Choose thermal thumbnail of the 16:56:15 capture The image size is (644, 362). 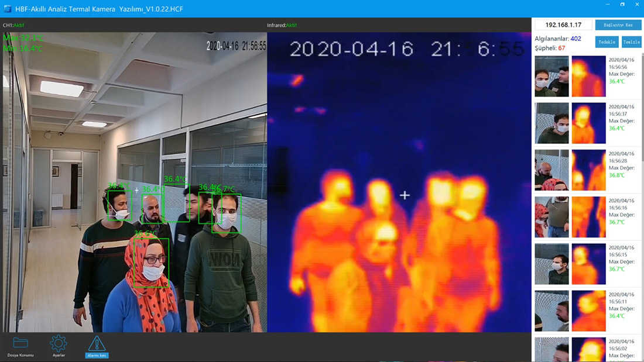point(588,264)
